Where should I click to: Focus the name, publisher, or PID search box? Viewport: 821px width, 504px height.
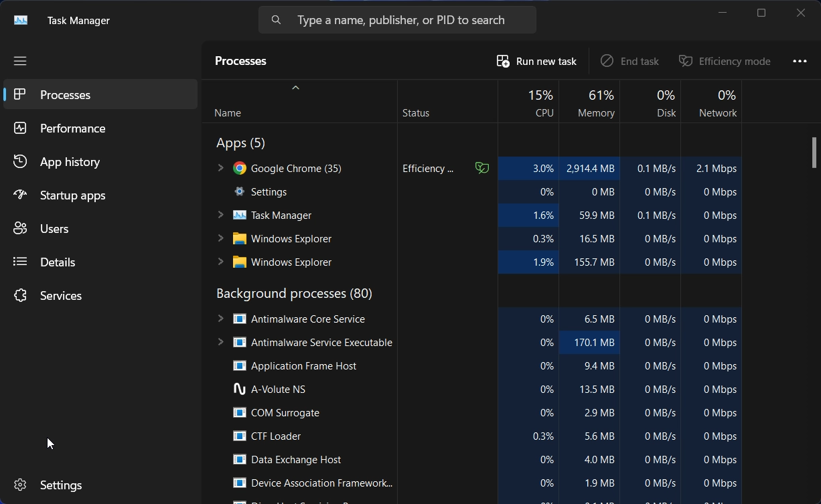point(397,20)
